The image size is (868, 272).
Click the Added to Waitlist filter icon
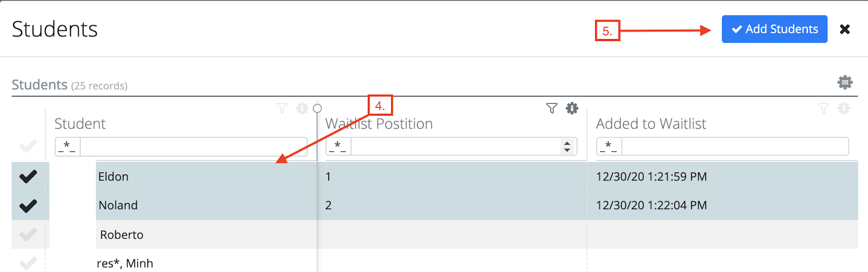point(824,108)
